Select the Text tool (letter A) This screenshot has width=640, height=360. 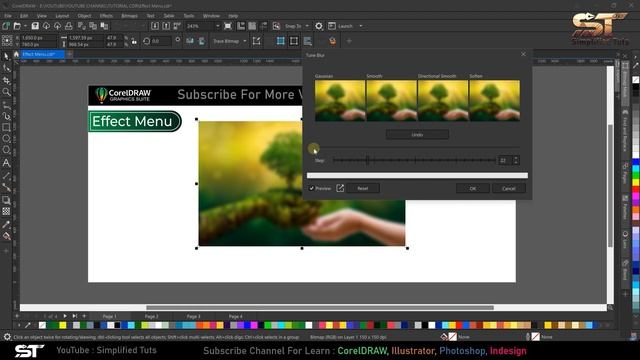point(6,163)
